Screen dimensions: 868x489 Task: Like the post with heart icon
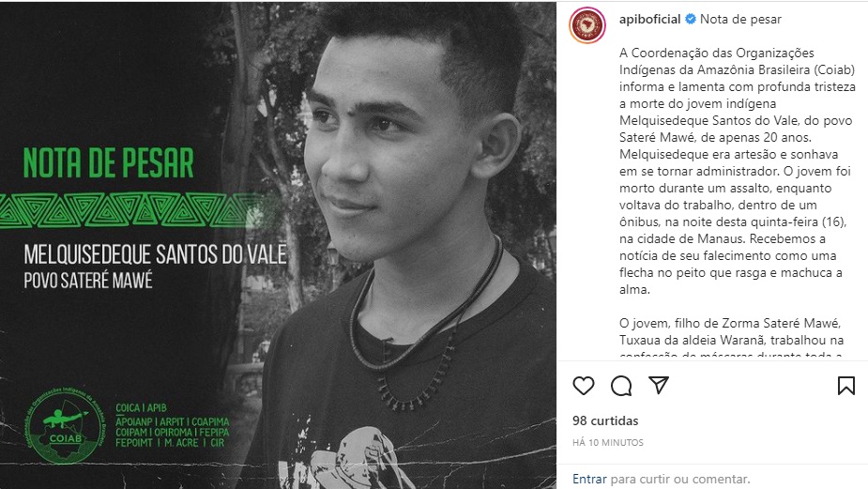pos(584,386)
